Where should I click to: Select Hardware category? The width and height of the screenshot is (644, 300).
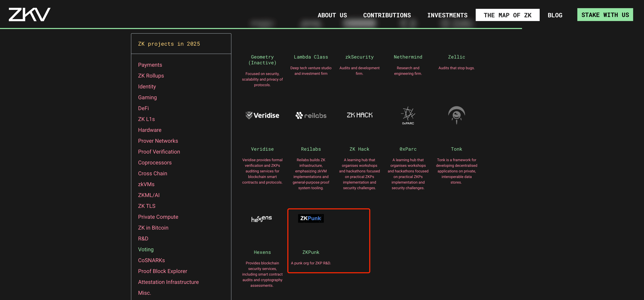[x=149, y=130]
